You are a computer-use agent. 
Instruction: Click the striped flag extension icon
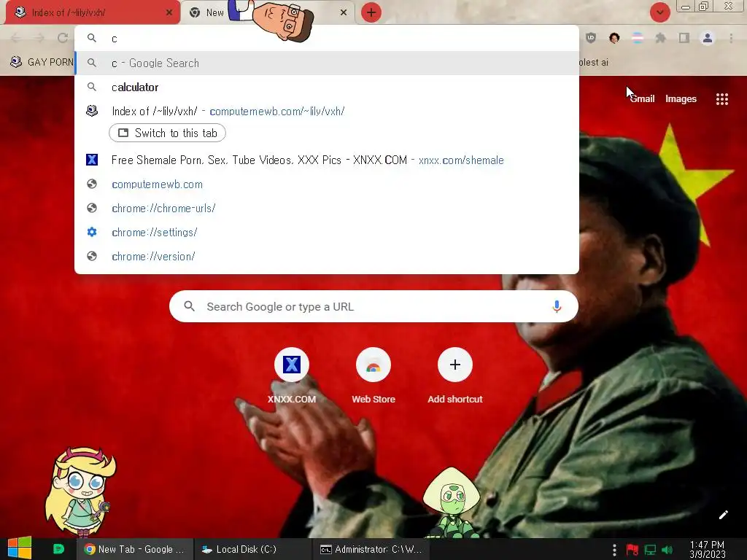638,38
